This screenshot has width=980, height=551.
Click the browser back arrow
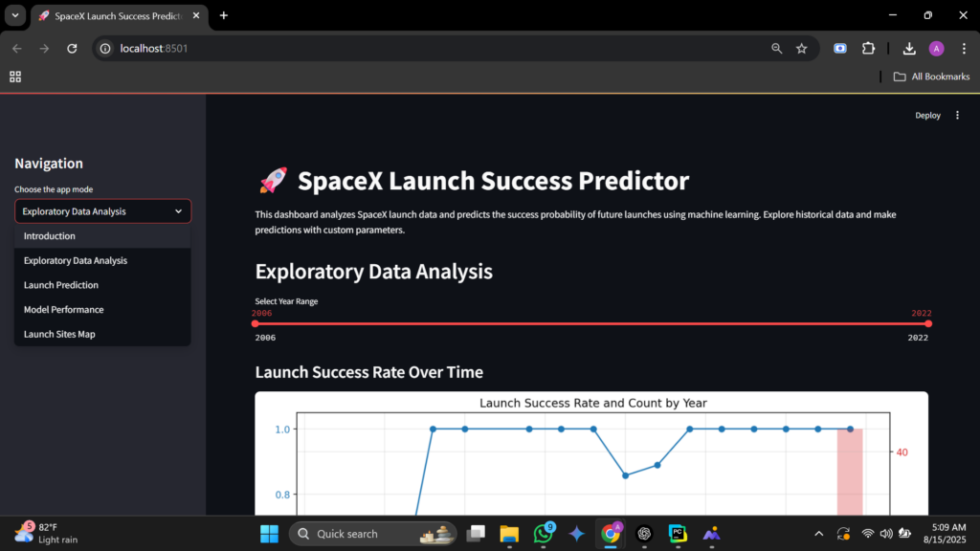[x=17, y=48]
